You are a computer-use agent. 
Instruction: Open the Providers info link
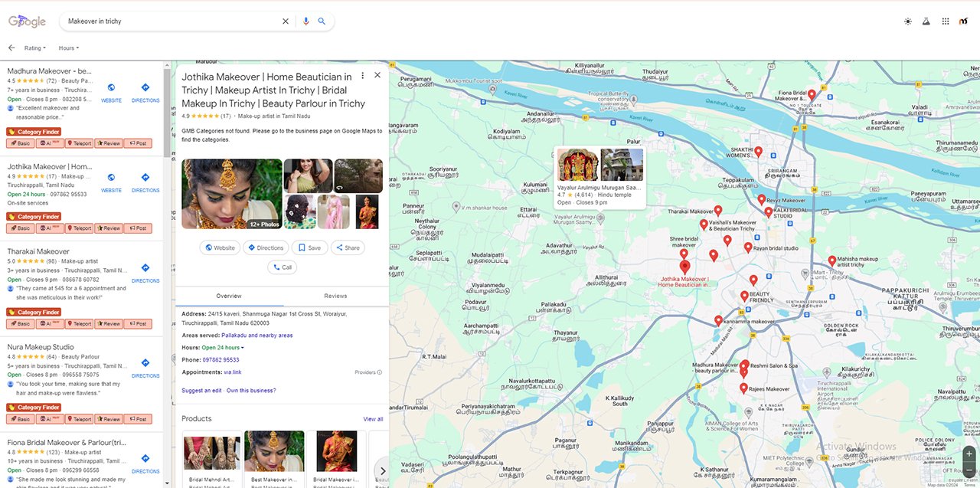tap(368, 372)
